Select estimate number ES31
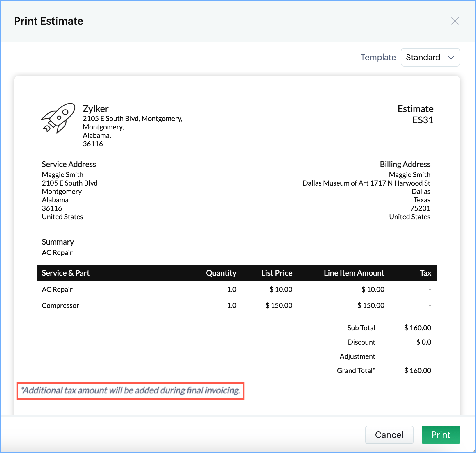The height and width of the screenshot is (453, 476). (423, 120)
